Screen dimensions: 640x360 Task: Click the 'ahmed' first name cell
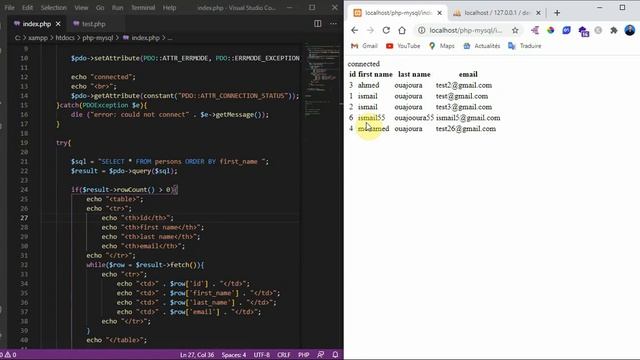pyautogui.click(x=369, y=85)
